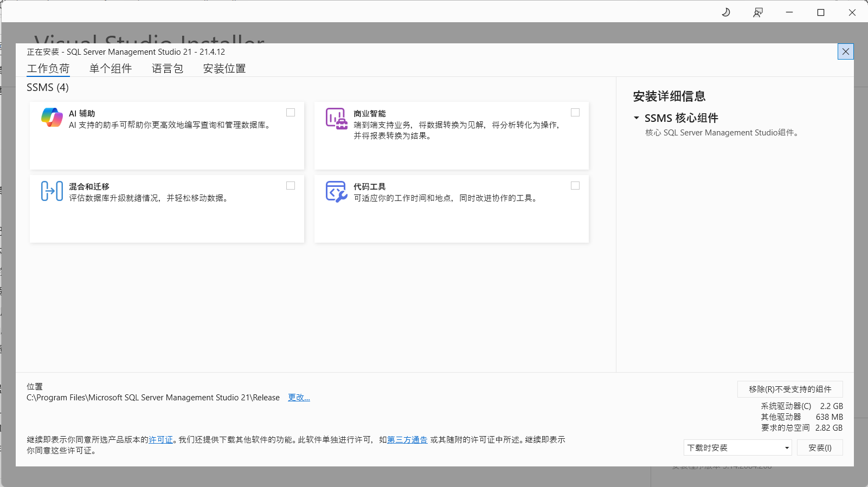Click the 更改... location link
This screenshot has width=868, height=487.
click(299, 398)
